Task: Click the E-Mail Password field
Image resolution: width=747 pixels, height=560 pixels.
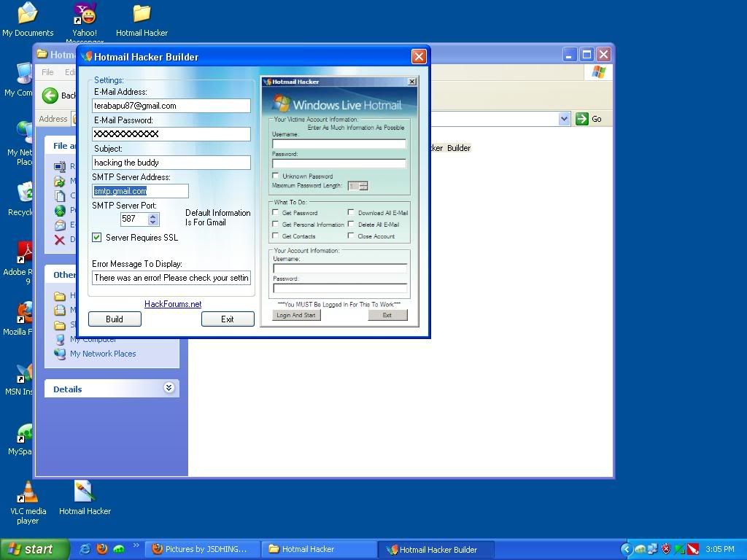Action: (x=171, y=134)
